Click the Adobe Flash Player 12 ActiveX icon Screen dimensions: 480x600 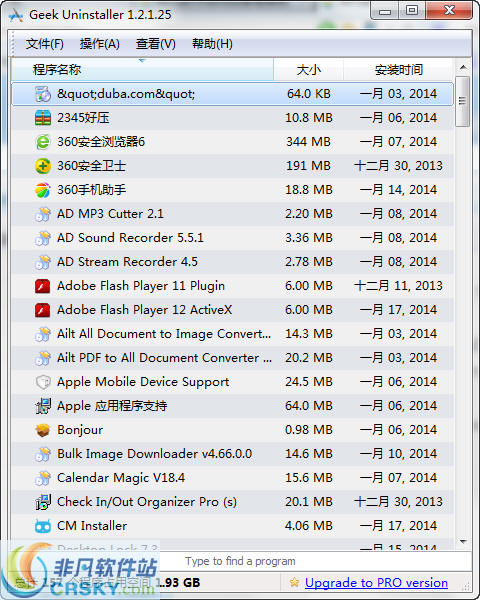(x=42, y=310)
